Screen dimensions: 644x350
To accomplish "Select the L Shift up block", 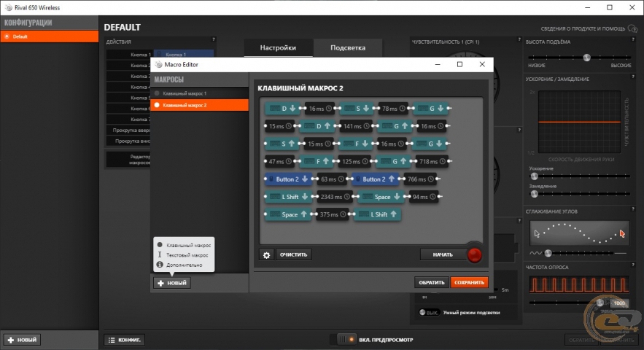I will 378,214.
